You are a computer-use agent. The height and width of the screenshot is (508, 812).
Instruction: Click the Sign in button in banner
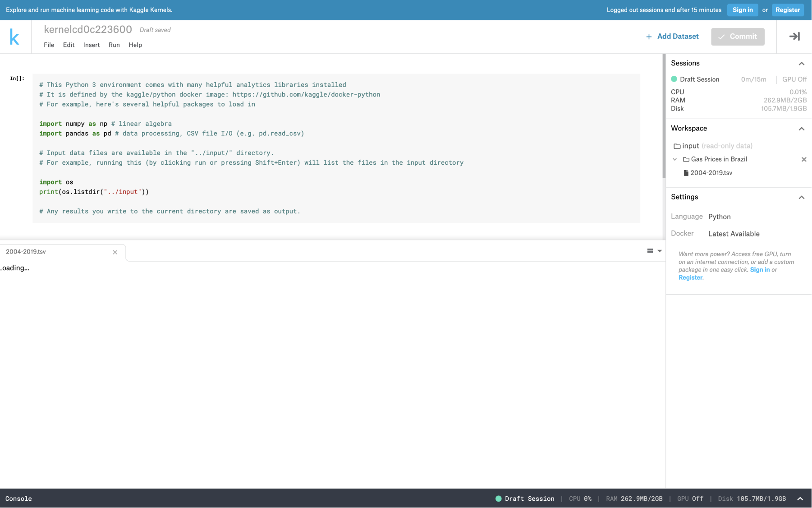tap(742, 10)
